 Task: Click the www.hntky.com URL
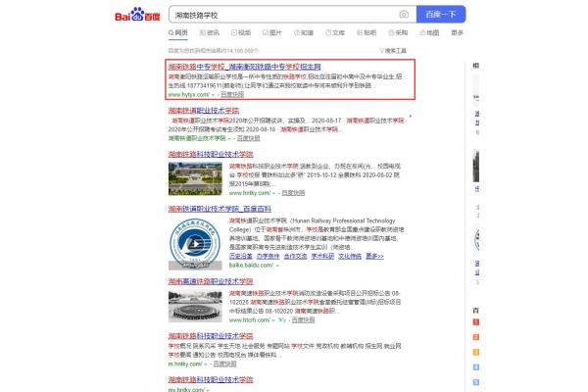tap(250, 193)
